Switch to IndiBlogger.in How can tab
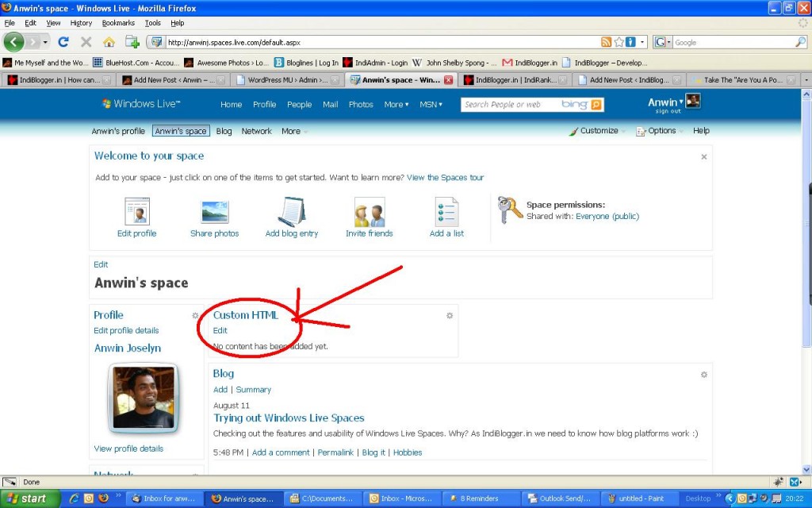Viewport: 812px width, 508px height. coord(58,80)
